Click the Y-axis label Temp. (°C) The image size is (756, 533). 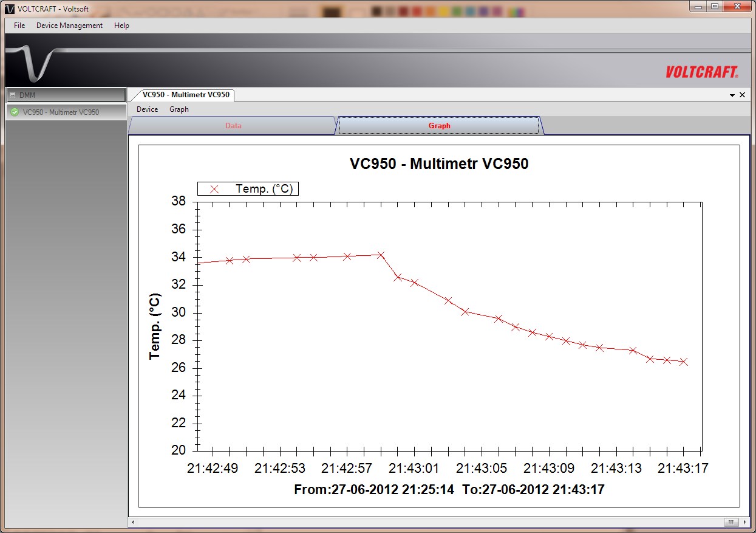(x=155, y=326)
